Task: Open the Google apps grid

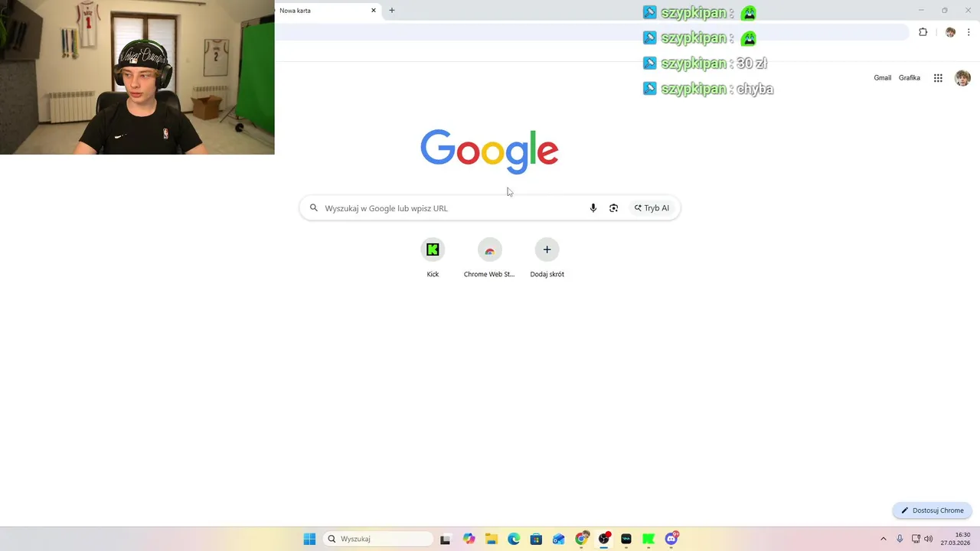Action: coord(938,78)
